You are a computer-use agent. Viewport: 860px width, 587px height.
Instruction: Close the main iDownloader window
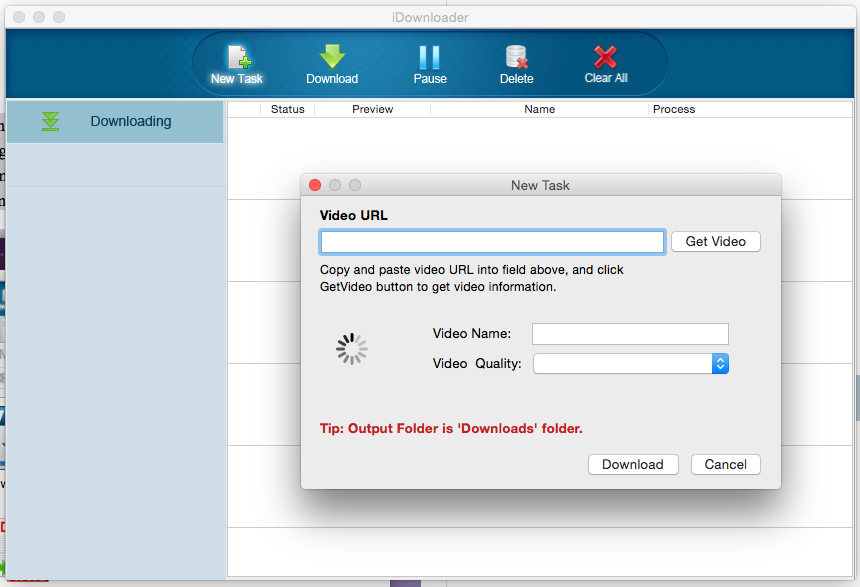19,17
